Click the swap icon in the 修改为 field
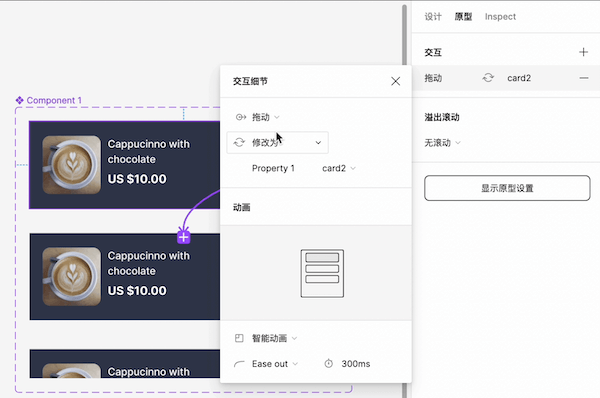The height and width of the screenshot is (398, 600). 239,143
